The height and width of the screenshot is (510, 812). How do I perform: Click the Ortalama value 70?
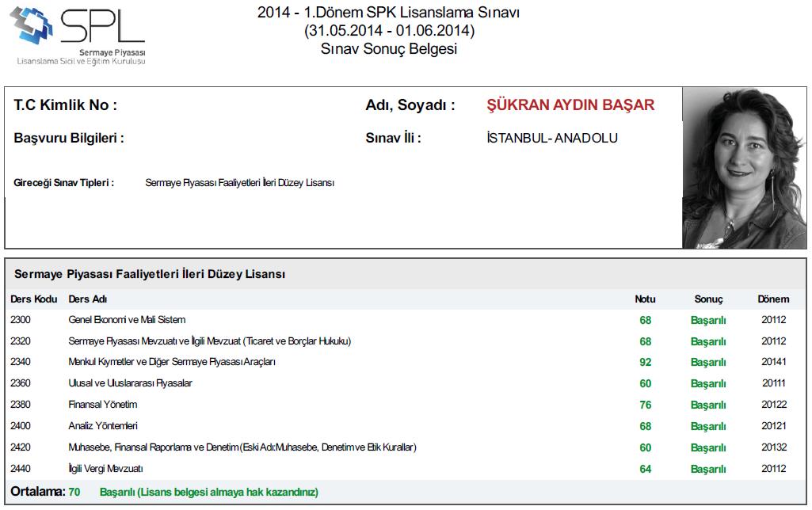74,492
